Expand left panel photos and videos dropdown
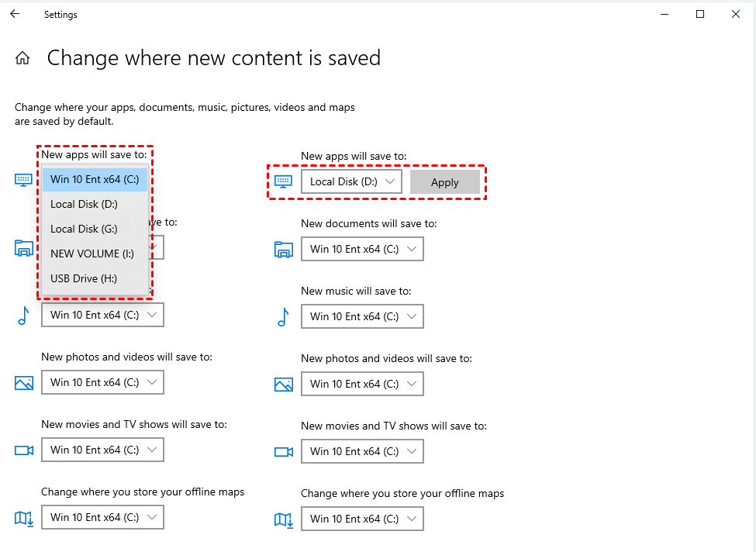Viewport: 756px width, 552px height. point(102,382)
